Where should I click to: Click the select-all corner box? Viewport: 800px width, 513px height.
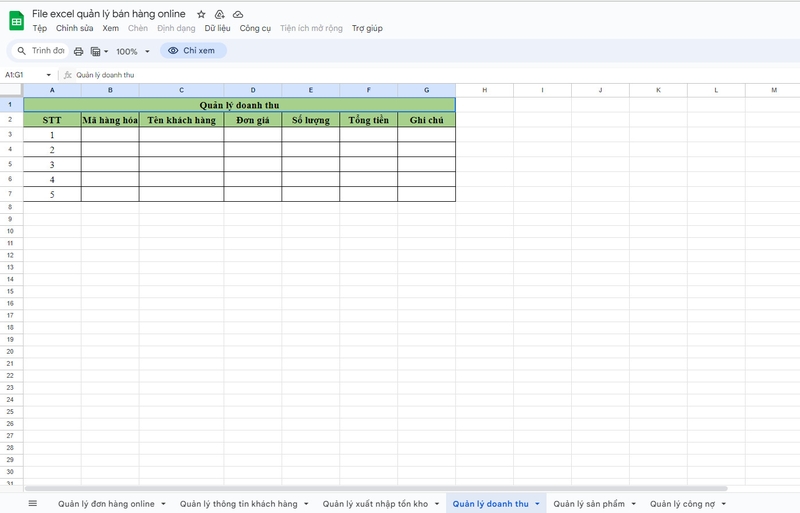pos(11,90)
